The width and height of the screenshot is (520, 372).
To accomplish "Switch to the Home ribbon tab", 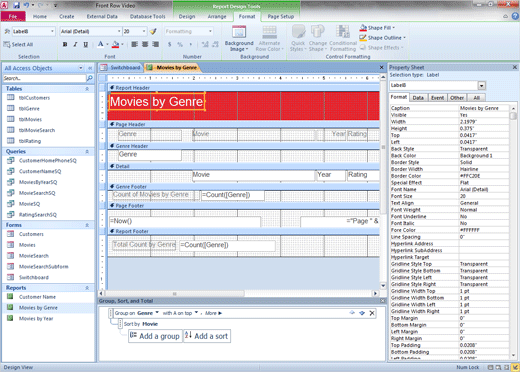I will coord(40,16).
